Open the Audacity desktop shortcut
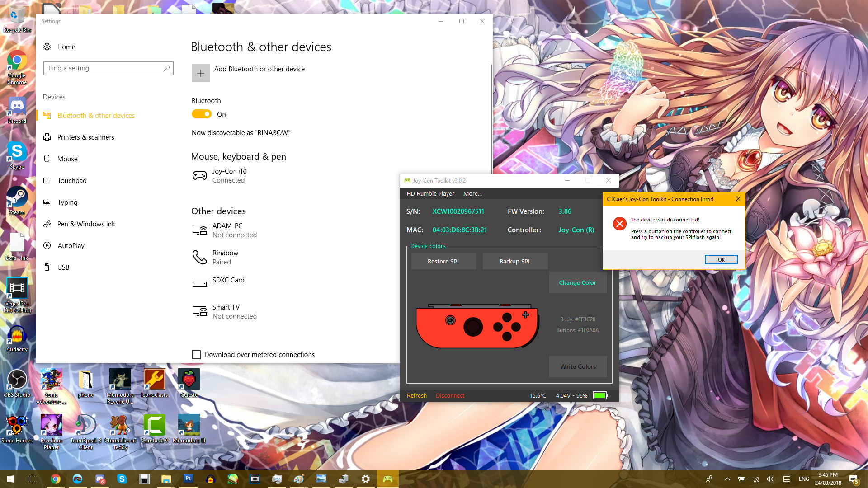The width and height of the screenshot is (868, 488). pyautogui.click(x=17, y=338)
